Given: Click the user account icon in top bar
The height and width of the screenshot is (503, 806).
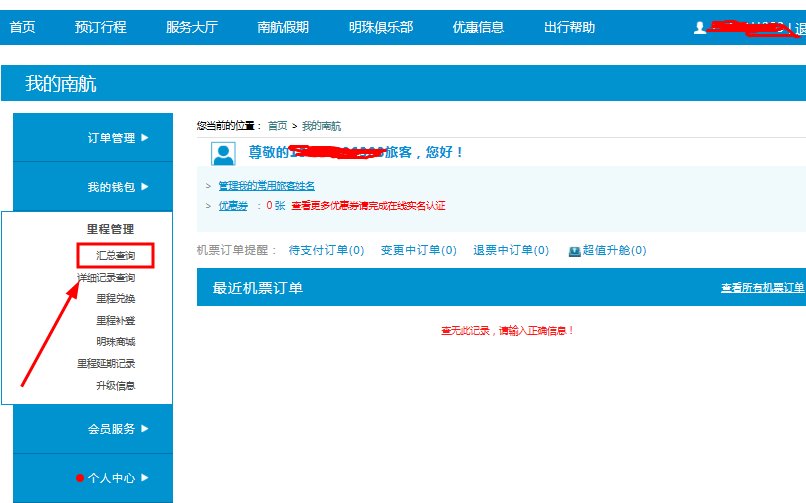Looking at the screenshot, I should pos(699,28).
